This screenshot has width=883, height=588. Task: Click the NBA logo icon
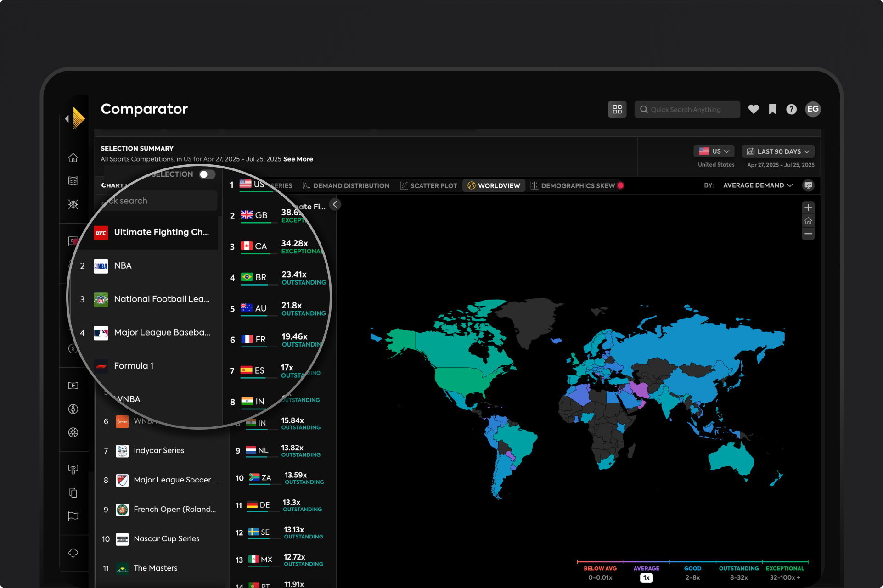pyautogui.click(x=101, y=266)
